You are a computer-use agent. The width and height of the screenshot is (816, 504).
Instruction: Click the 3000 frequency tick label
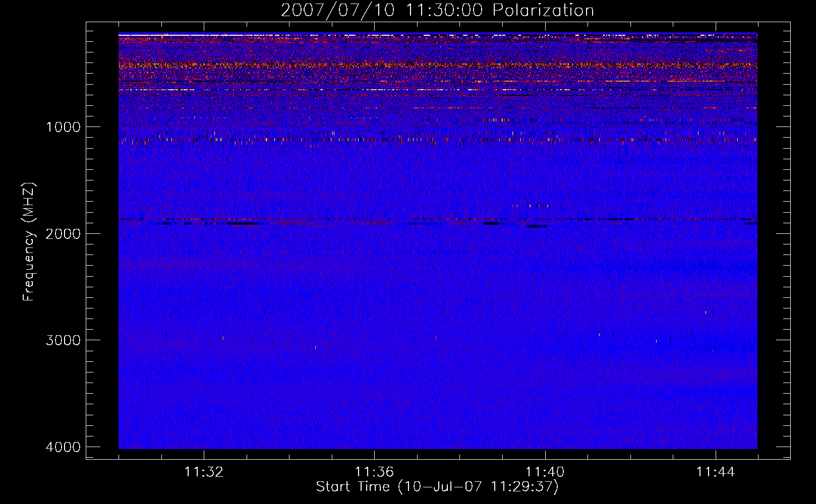point(63,340)
